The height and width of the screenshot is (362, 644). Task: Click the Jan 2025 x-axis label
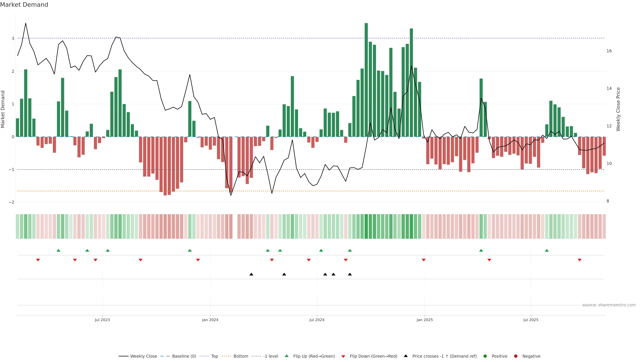pos(424,320)
